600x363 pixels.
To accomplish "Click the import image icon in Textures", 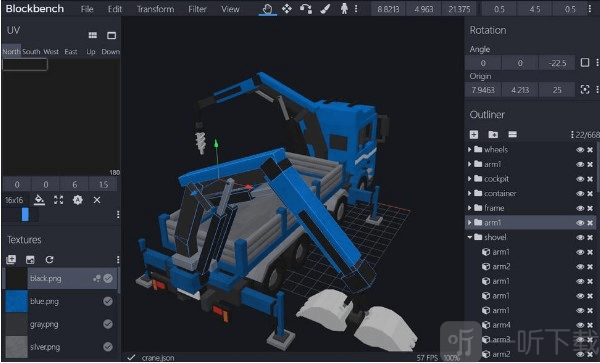I will pyautogui.click(x=30, y=260).
